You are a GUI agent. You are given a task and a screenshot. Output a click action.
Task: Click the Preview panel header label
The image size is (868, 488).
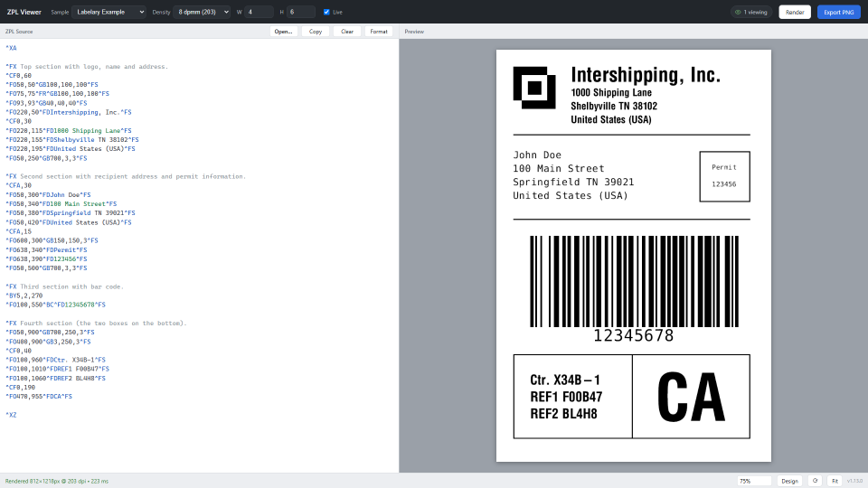(x=414, y=32)
